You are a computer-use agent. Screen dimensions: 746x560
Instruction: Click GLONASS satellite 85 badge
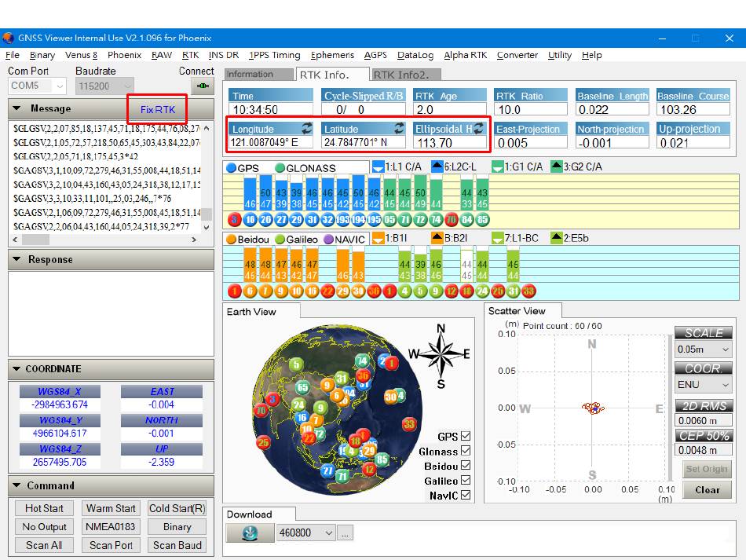[482, 220]
